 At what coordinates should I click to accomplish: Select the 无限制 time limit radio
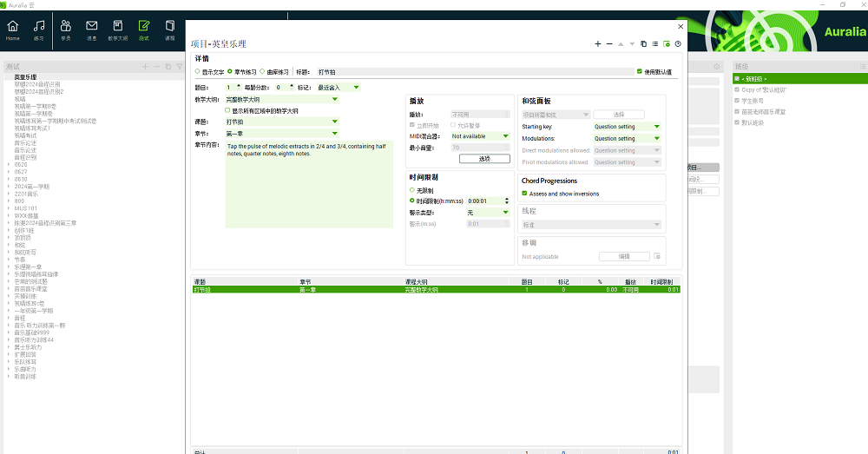[x=411, y=190]
